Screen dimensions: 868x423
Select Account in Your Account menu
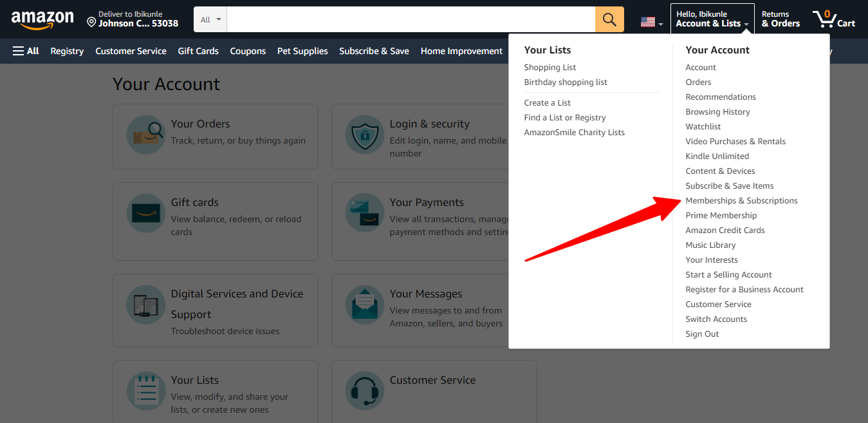pos(701,68)
